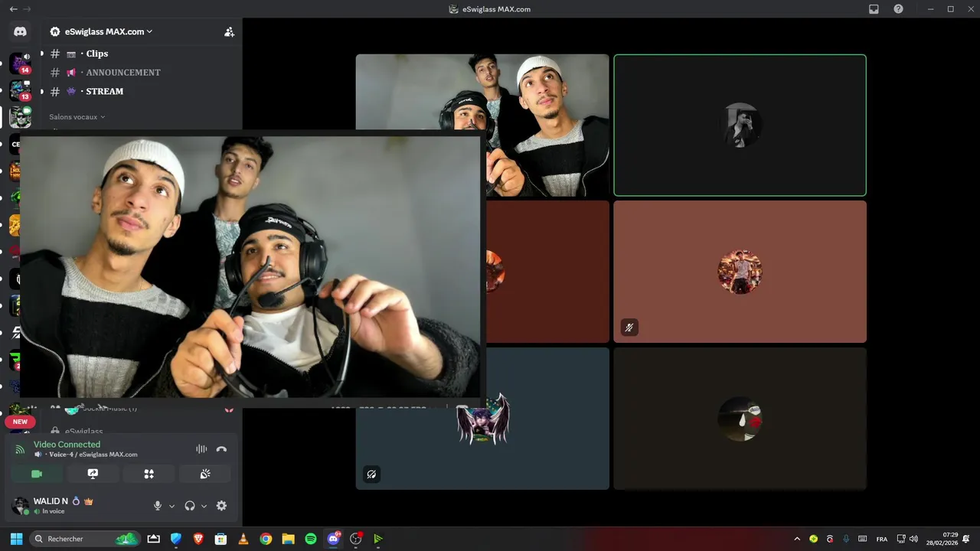Turn off camera with green video button
Viewport: 980px width, 551px height.
(37, 474)
